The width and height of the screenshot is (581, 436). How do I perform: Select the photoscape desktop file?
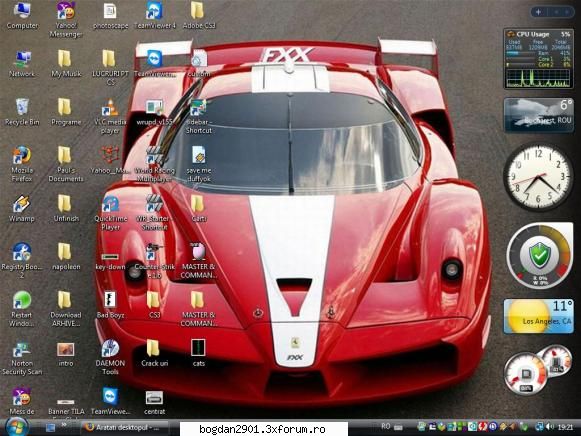[110, 16]
